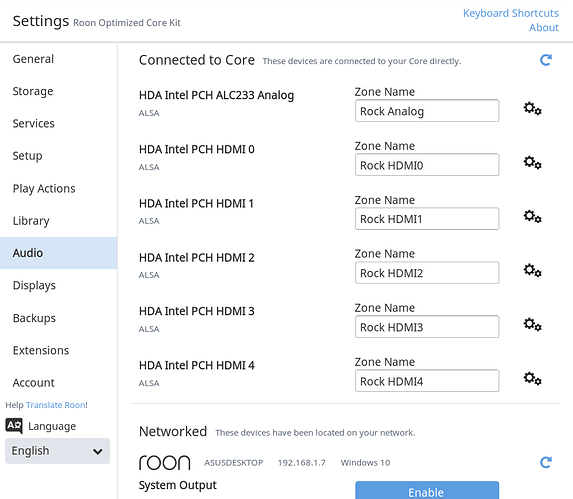573x499 pixels.
Task: Open device settings gears for Rock HDMI4
Action: tap(532, 378)
